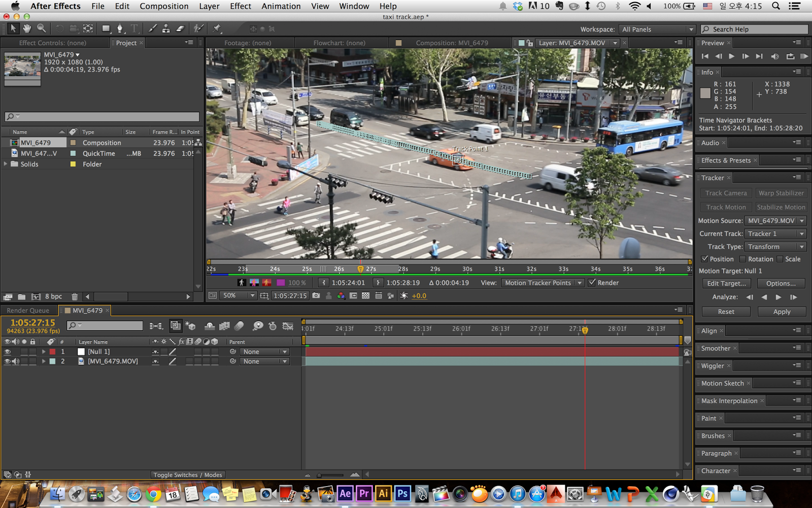Click the RGB color swatch in Info panel
The height and width of the screenshot is (508, 812).
coord(705,93)
